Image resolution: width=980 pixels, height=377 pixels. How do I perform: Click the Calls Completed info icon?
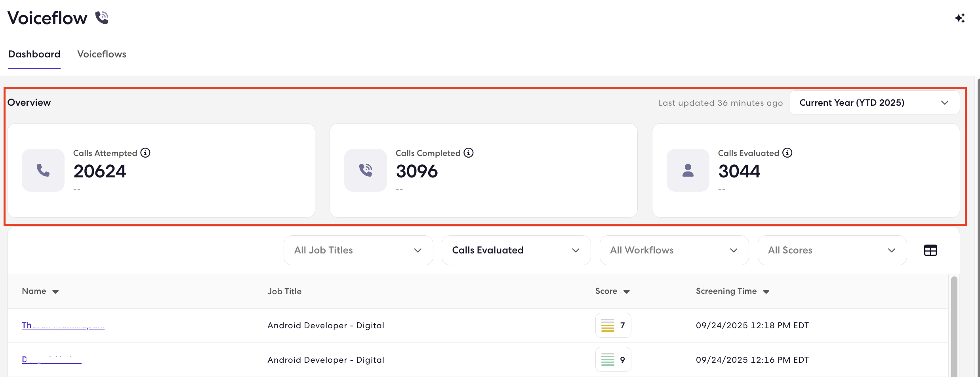[469, 153]
